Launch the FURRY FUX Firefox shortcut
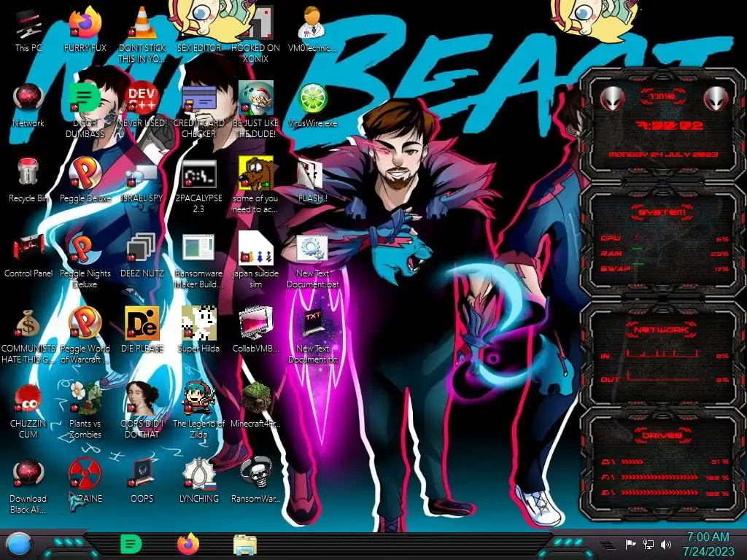 pos(85,29)
